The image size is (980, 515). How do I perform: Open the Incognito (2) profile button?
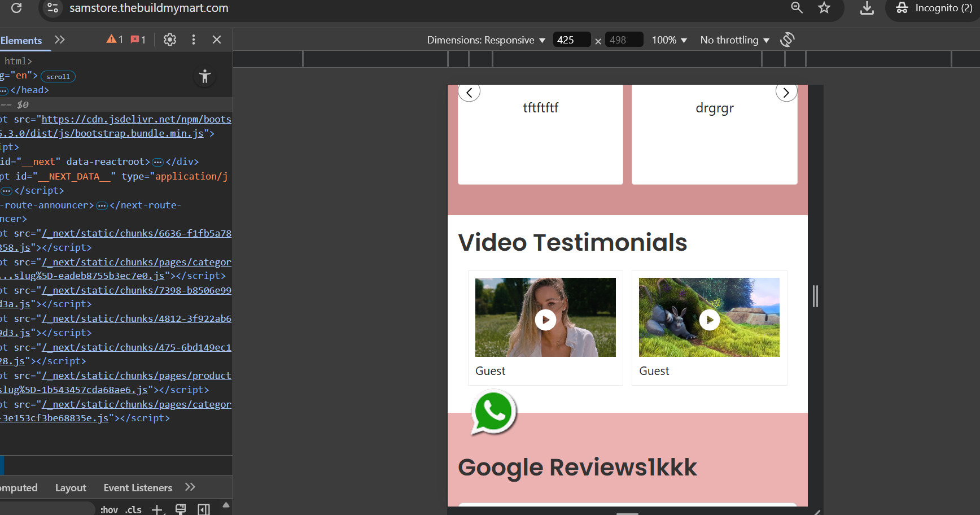[x=934, y=8]
